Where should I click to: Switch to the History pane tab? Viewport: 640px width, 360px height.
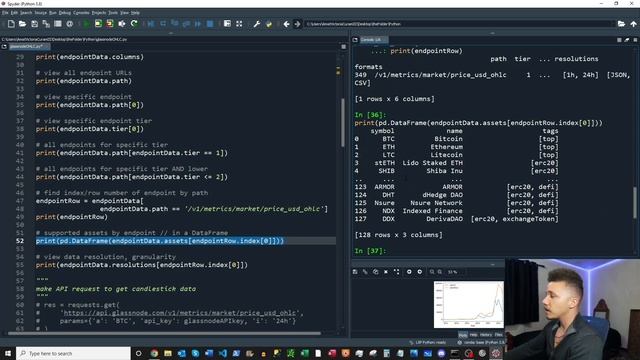(x=486, y=335)
